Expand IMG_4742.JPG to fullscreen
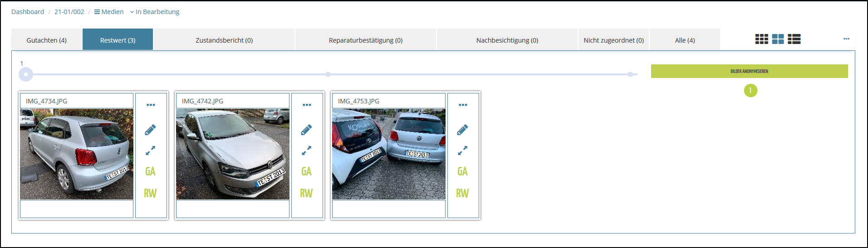The width and height of the screenshot is (868, 248). tap(306, 151)
